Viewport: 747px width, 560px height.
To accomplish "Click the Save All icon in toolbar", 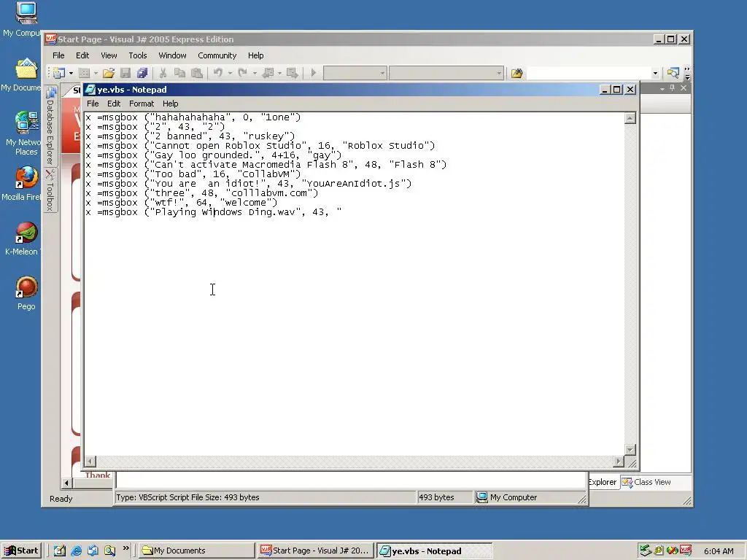I will 142,73.
